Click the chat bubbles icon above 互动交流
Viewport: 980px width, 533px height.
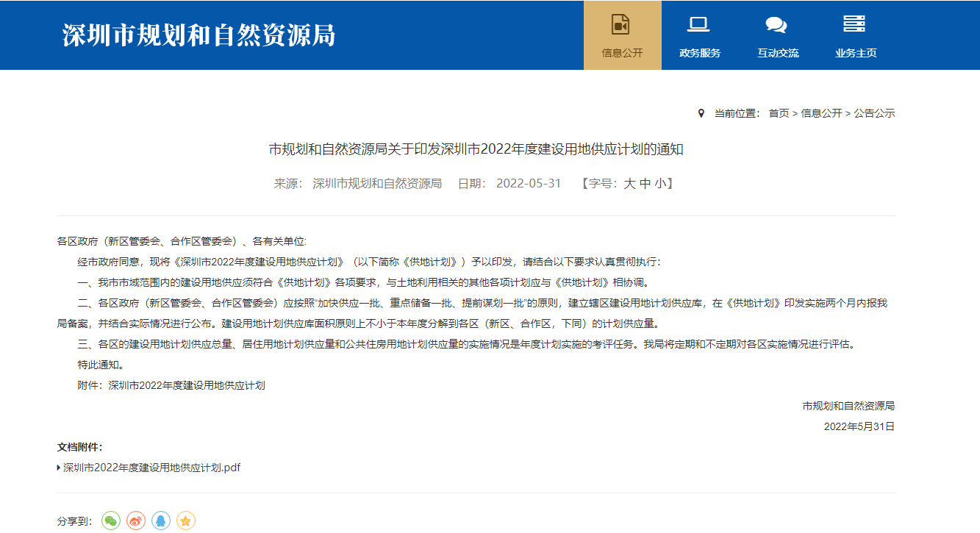[x=776, y=24]
